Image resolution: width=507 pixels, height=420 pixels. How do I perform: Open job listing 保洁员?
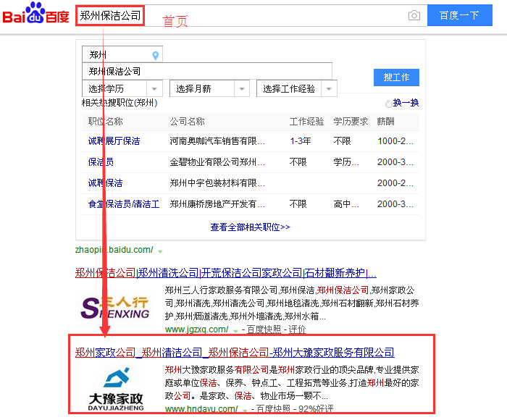pyautogui.click(x=101, y=162)
